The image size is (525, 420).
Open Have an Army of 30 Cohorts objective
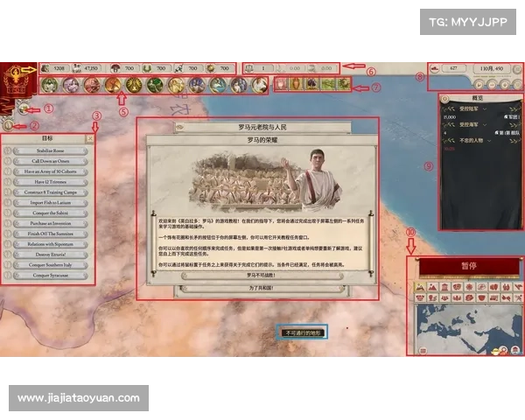point(50,171)
